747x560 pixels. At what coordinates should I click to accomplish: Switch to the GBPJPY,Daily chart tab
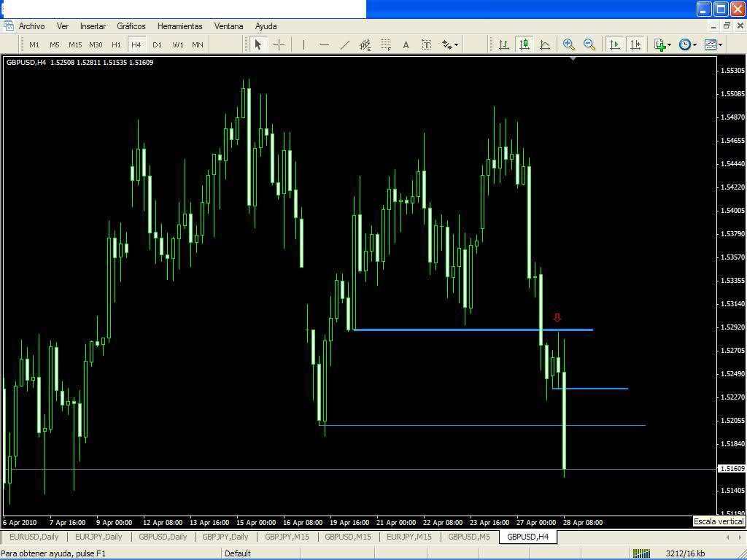[225, 537]
